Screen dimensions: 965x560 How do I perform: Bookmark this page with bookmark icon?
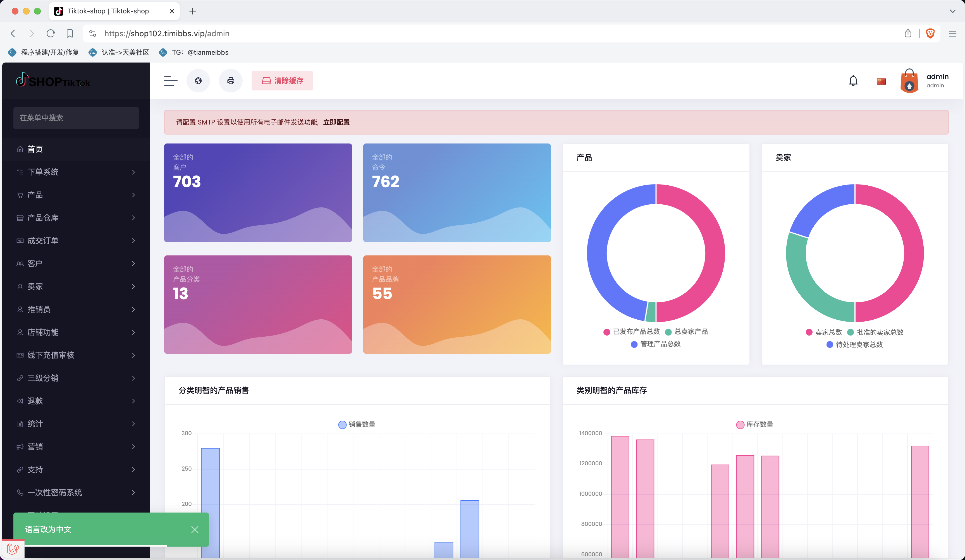pos(70,34)
